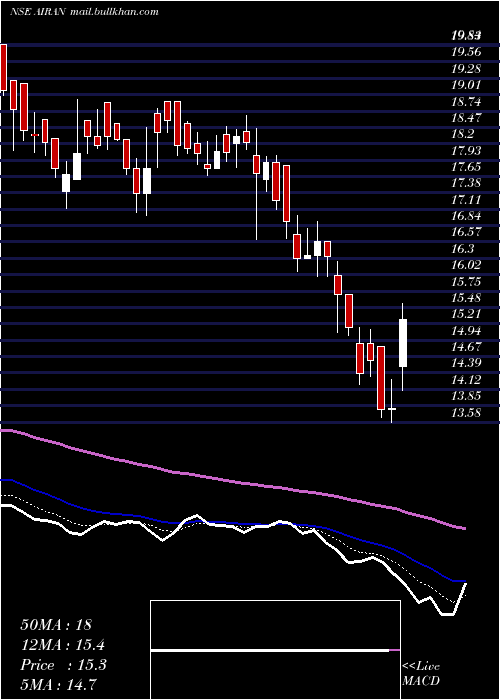The height and width of the screenshot is (700, 500).
Task: Click the 15.21 price axis label
Action: (x=466, y=314)
